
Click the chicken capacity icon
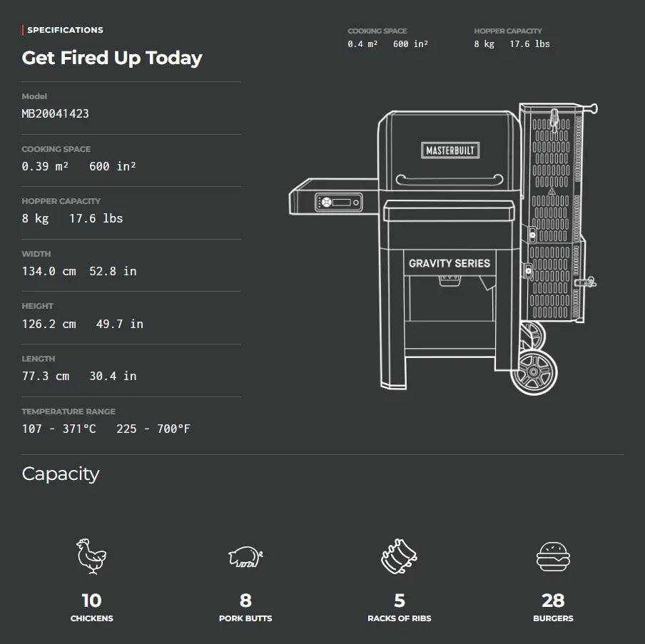[x=91, y=556]
